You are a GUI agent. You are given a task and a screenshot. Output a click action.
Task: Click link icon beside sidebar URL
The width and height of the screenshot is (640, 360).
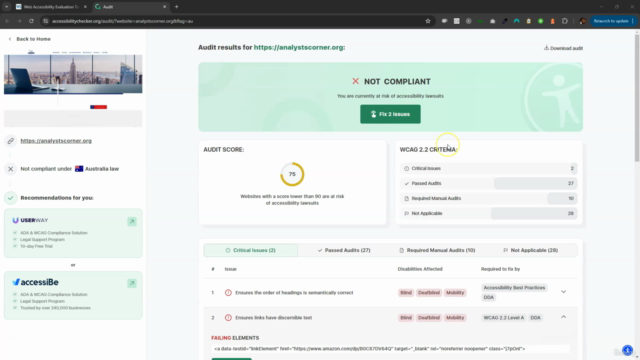coord(11,141)
